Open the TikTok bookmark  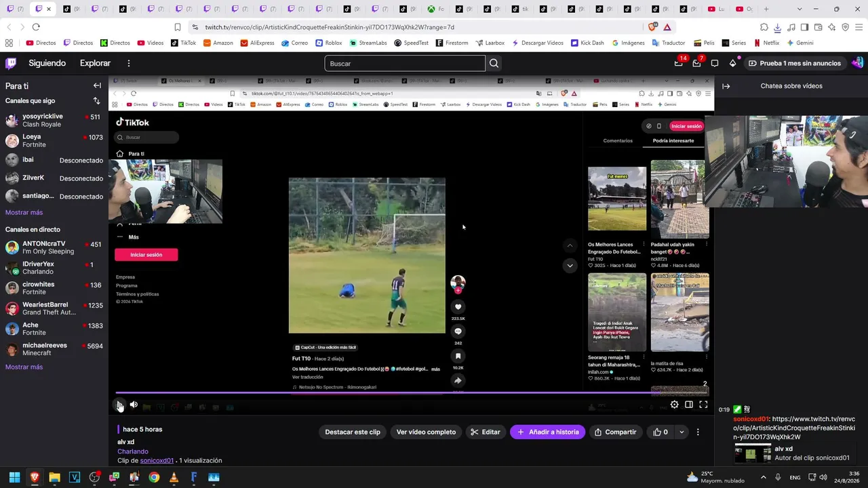tap(183, 43)
